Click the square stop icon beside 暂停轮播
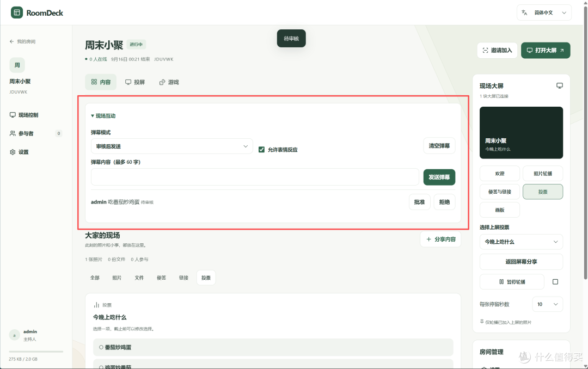This screenshot has height=369, width=588. tap(555, 282)
